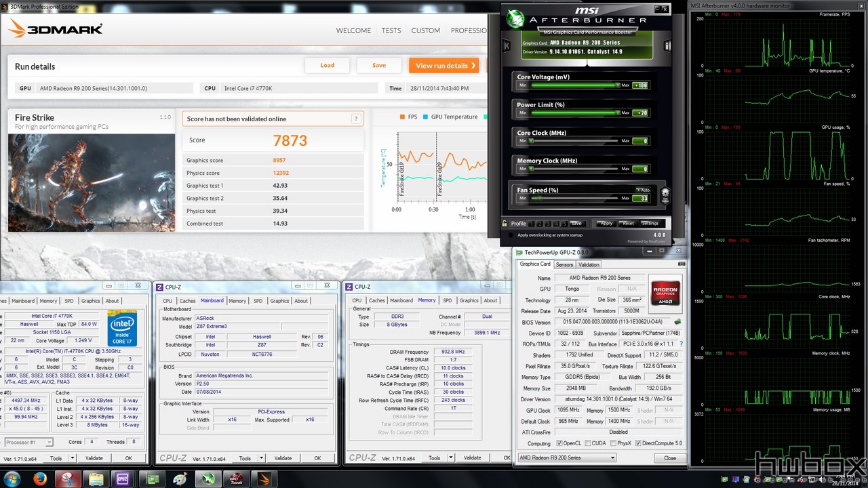Screen dimensions: 868x488
Task: Click the Bus Interface question mark in GPU-Z
Action: point(681,344)
